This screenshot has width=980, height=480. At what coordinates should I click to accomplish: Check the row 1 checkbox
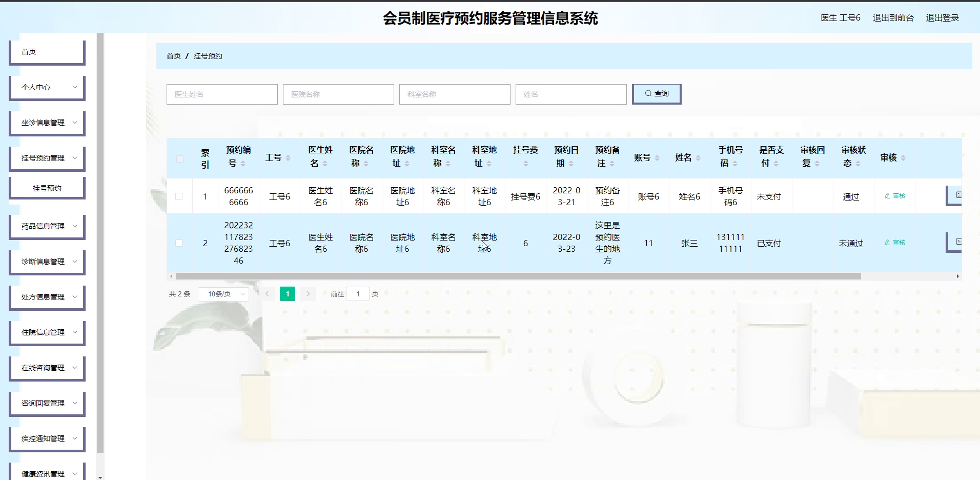tap(179, 196)
